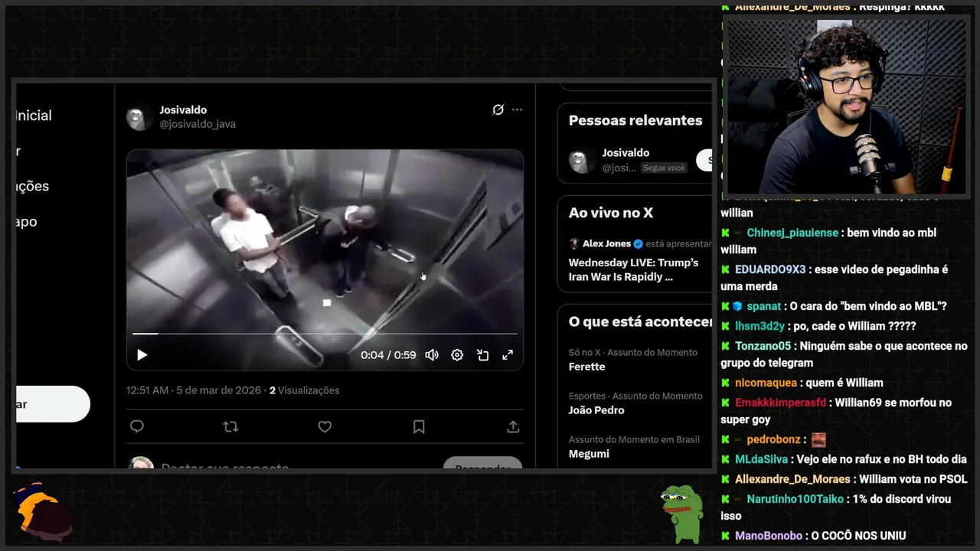Play the elevator video
980x551 pixels.
142,355
